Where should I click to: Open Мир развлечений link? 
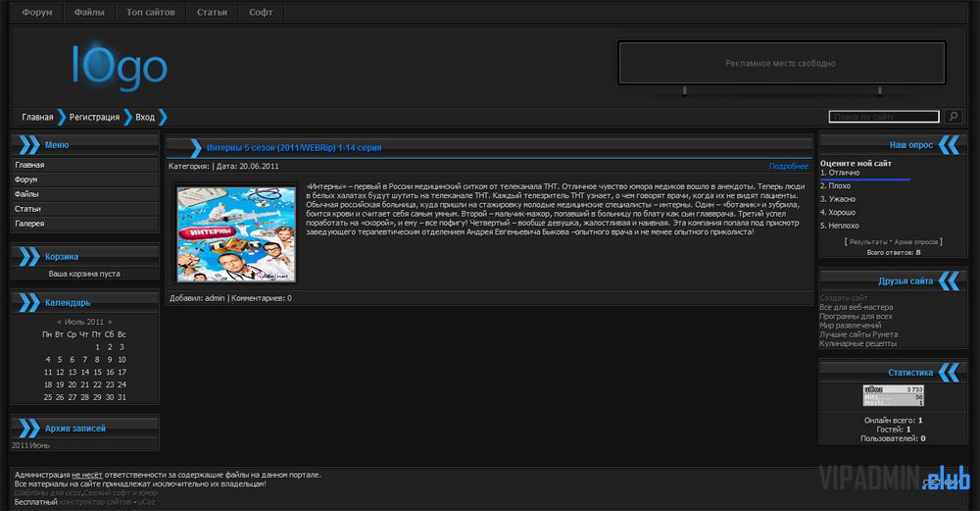(850, 326)
